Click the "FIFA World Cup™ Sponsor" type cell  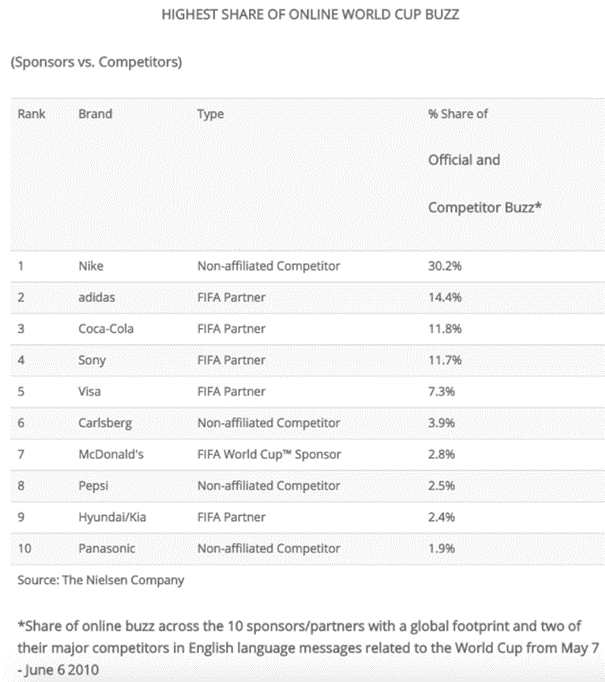pyautogui.click(x=269, y=454)
